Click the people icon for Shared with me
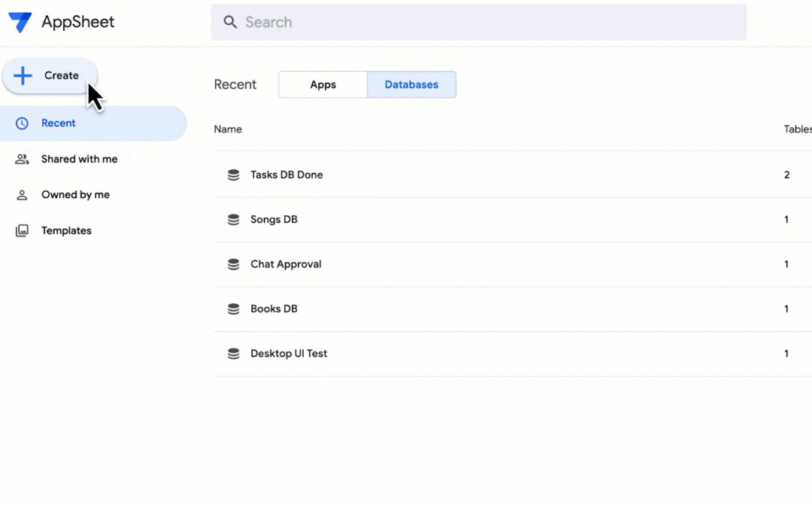 22,159
